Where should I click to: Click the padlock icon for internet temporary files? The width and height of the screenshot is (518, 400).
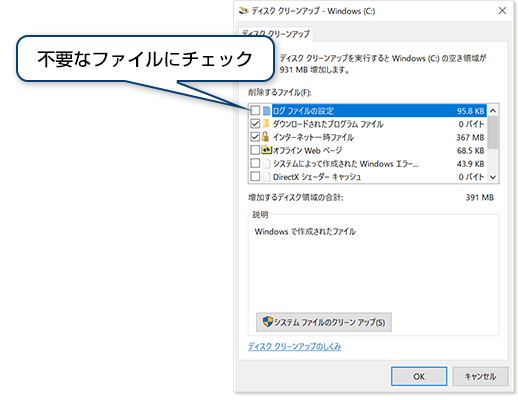[x=265, y=137]
